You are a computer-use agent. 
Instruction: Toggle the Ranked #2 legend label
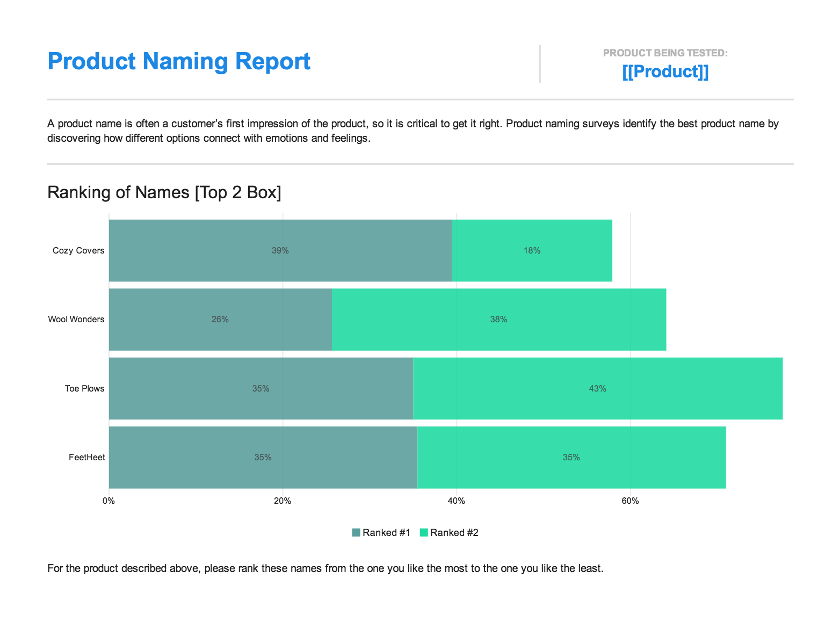coord(454,533)
